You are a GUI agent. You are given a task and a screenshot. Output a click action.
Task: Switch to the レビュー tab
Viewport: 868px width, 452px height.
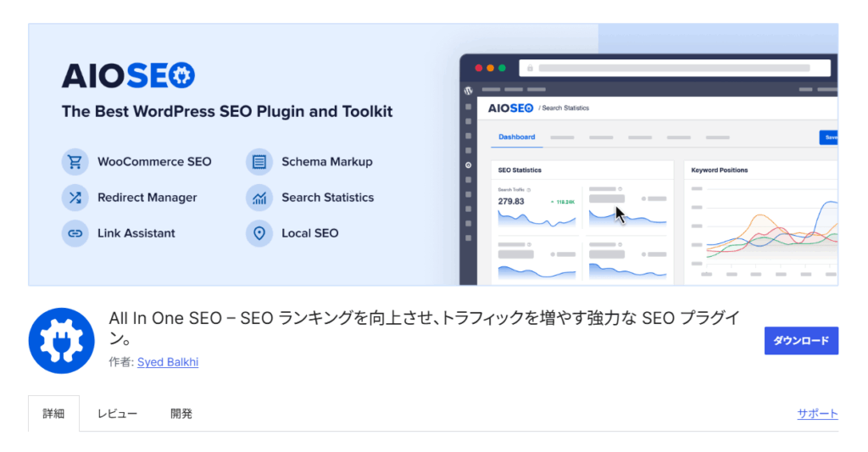(117, 414)
